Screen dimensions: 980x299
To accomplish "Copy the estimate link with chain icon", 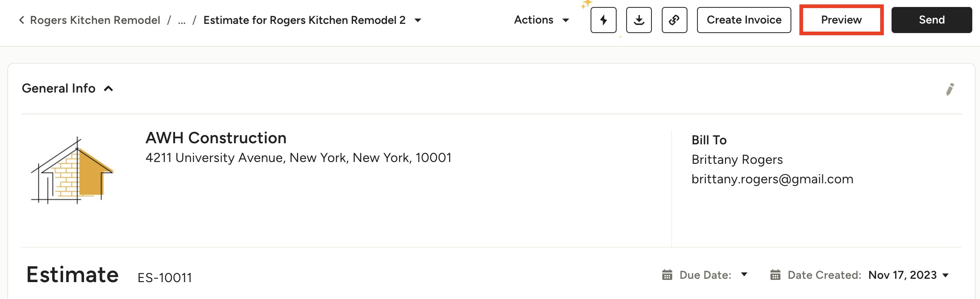I will [x=674, y=20].
